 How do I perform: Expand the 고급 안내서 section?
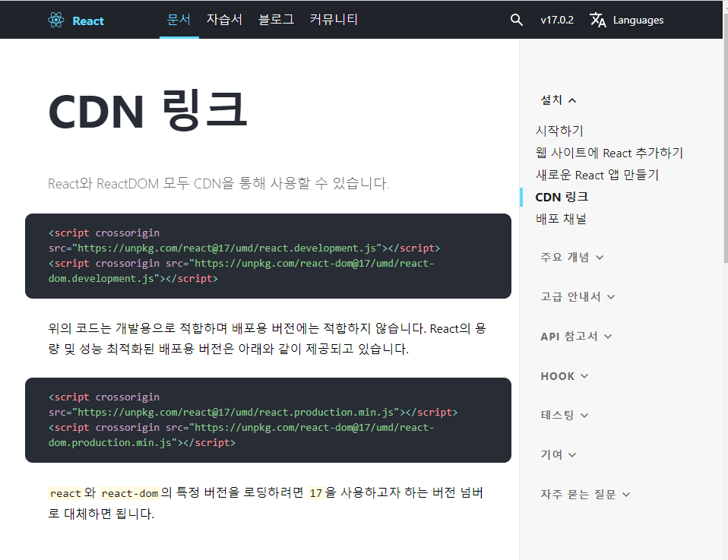(577, 296)
